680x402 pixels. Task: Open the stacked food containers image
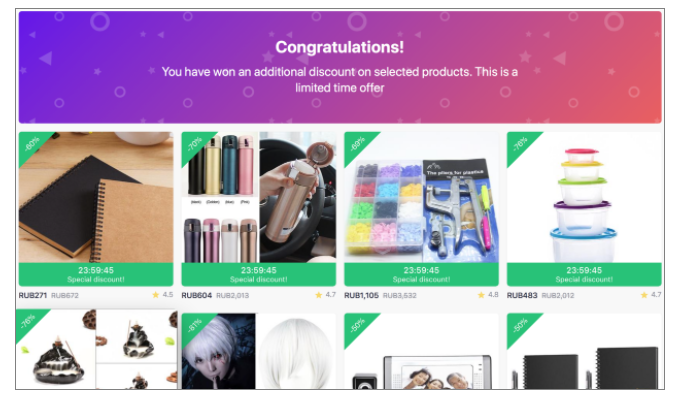(584, 197)
